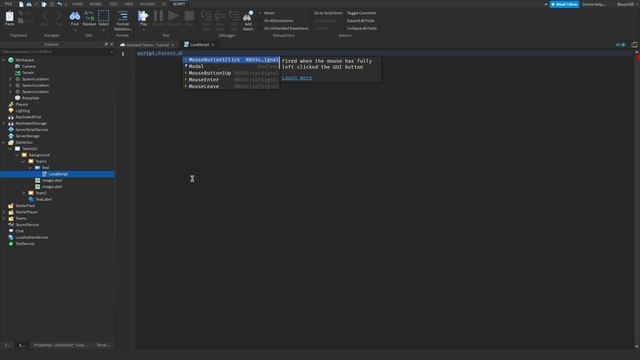
Task: Choose Modal from autocomplete list
Action: point(231,66)
